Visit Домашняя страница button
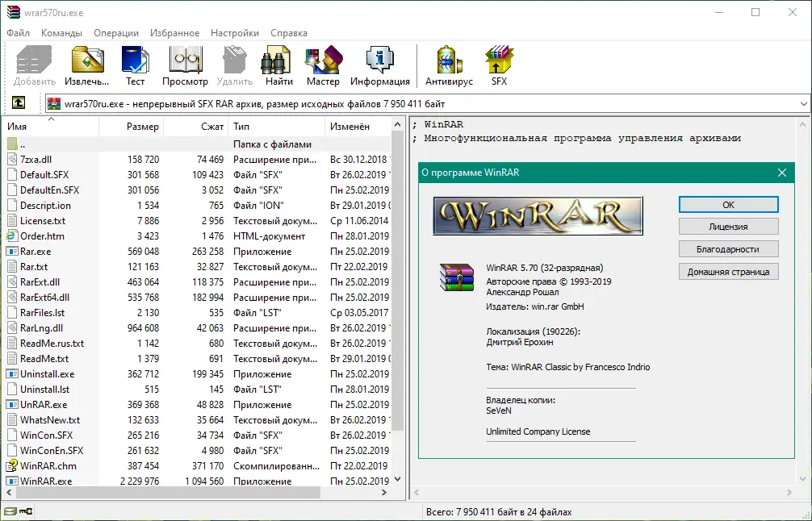This screenshot has height=521, width=812. pyautogui.click(x=729, y=272)
